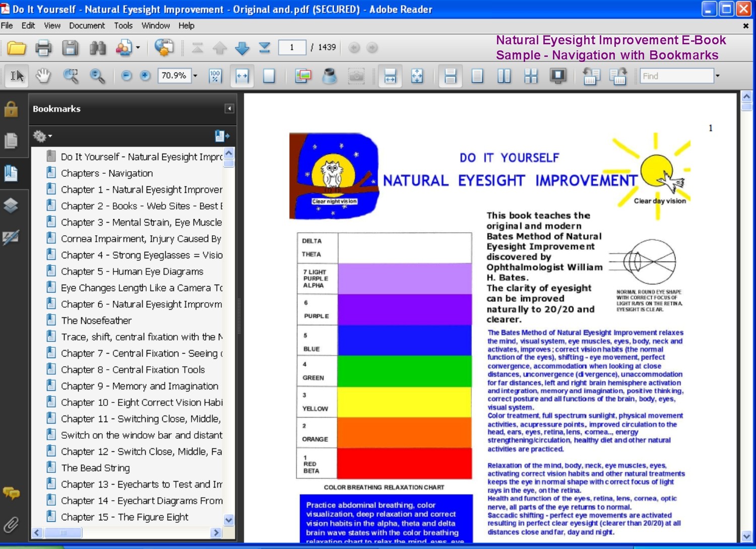The width and height of the screenshot is (756, 549).
Task: Open the Edit menu
Action: pyautogui.click(x=28, y=26)
